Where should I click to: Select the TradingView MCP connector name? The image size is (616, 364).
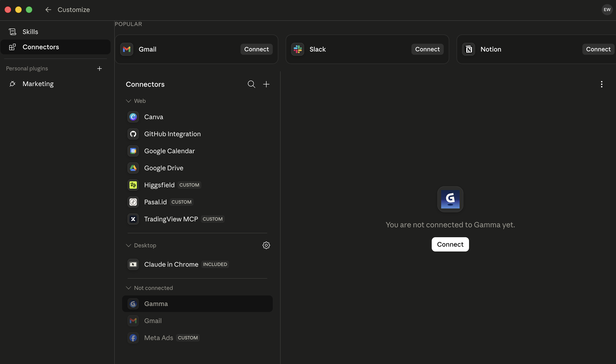[x=171, y=219]
